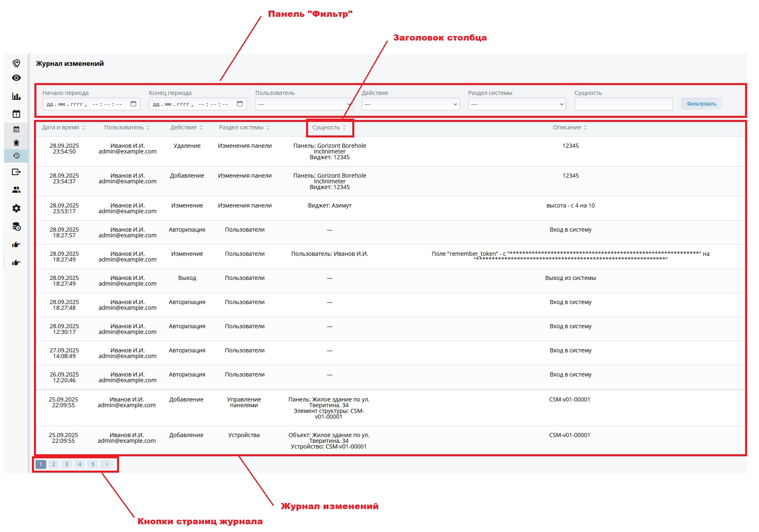The width and height of the screenshot is (759, 532).
Task: Open the users group icon in sidebar
Action: point(16,190)
